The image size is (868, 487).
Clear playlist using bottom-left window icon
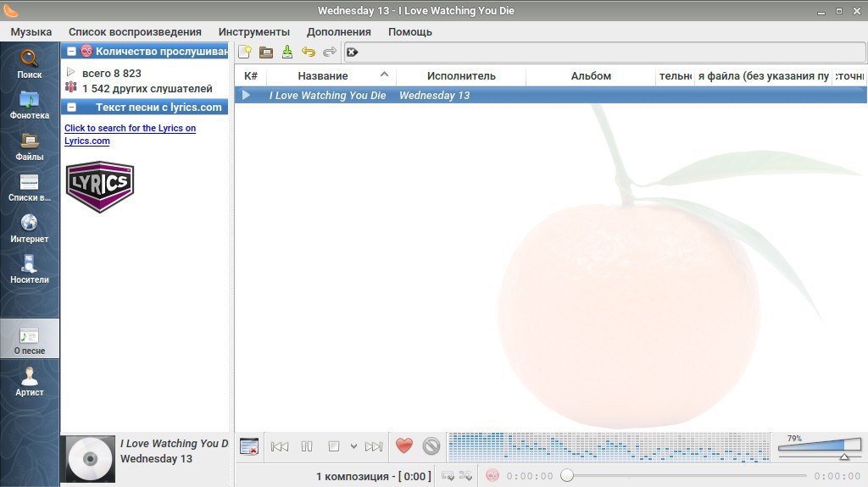pyautogui.click(x=249, y=446)
